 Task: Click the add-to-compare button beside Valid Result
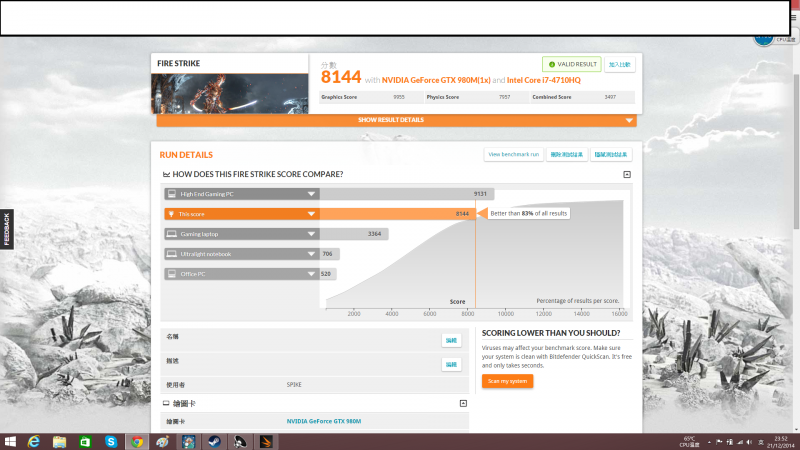coord(619,65)
